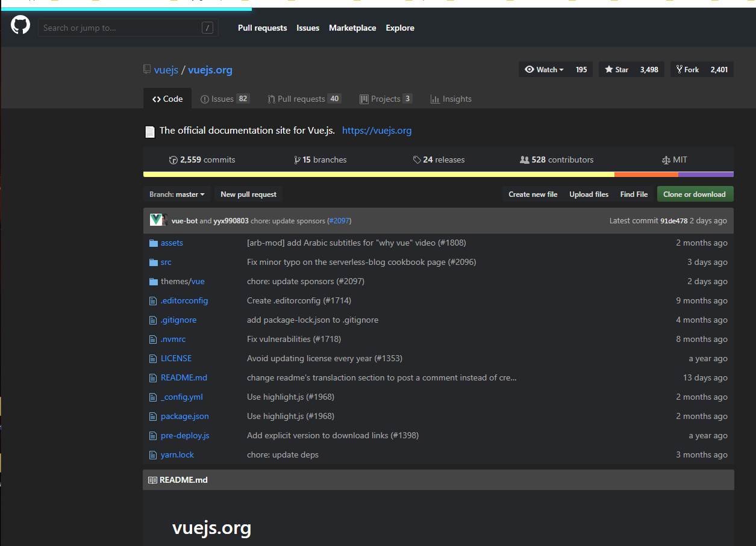Image resolution: width=756 pixels, height=546 pixels.
Task: Click the .gitignore file icon
Action: point(153,320)
